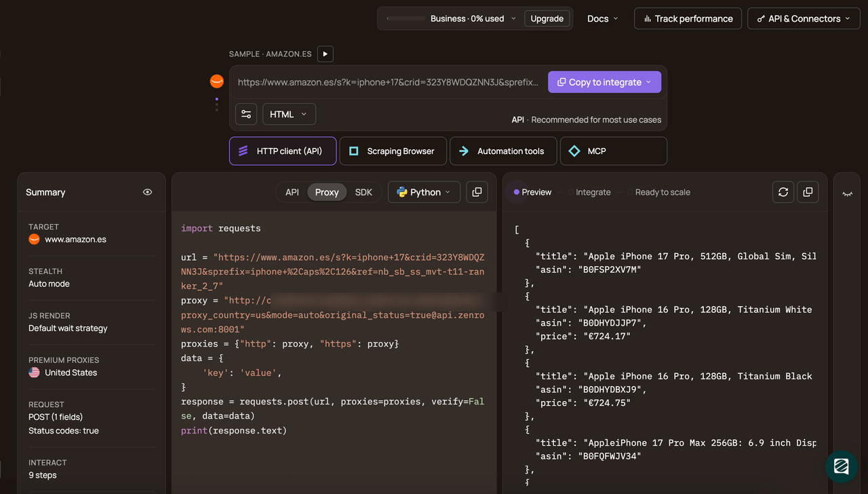Click the collapsed side panel eye icon

(847, 193)
